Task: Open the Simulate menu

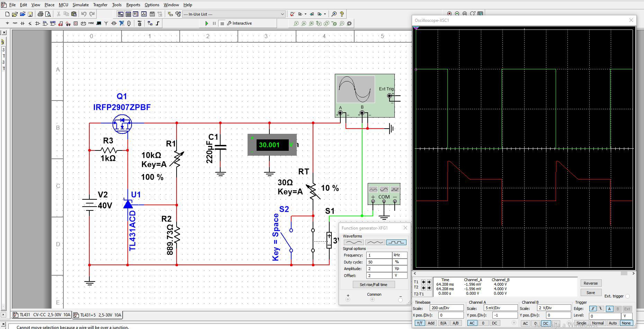Action: (x=80, y=5)
